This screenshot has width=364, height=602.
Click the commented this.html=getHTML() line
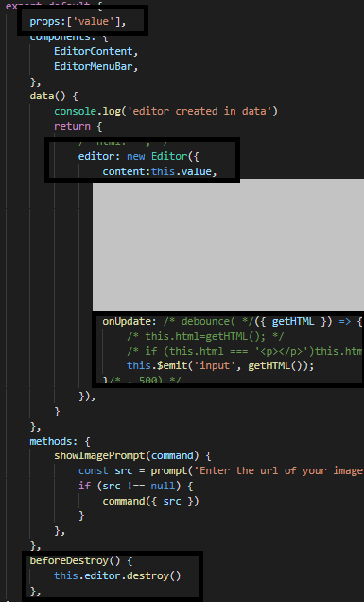205,336
